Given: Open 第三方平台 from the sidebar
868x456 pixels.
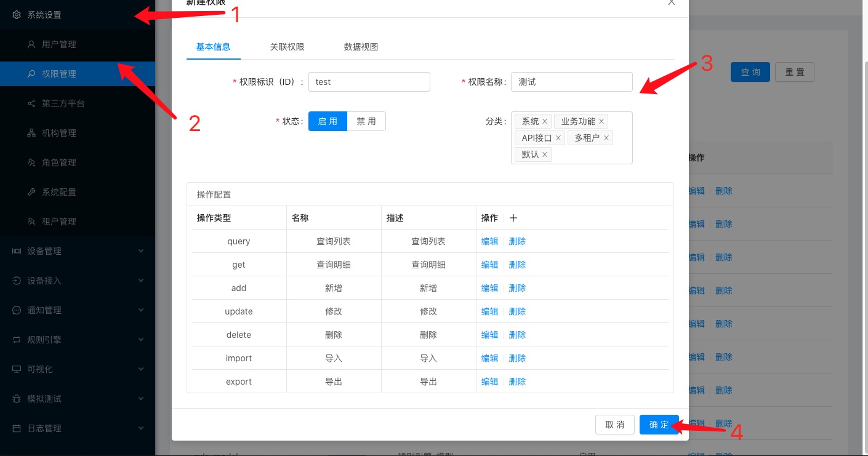Looking at the screenshot, I should (x=63, y=103).
